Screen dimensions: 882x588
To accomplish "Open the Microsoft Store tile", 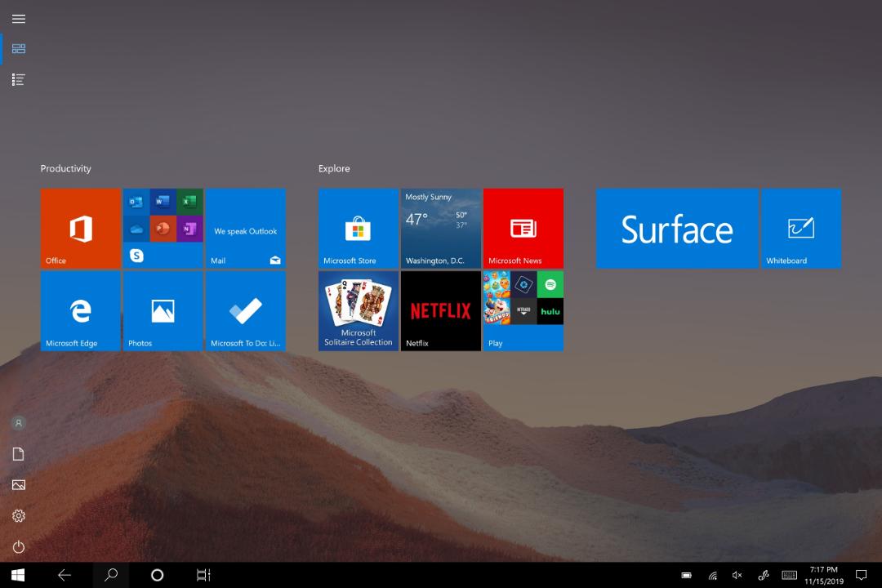I will click(x=359, y=228).
